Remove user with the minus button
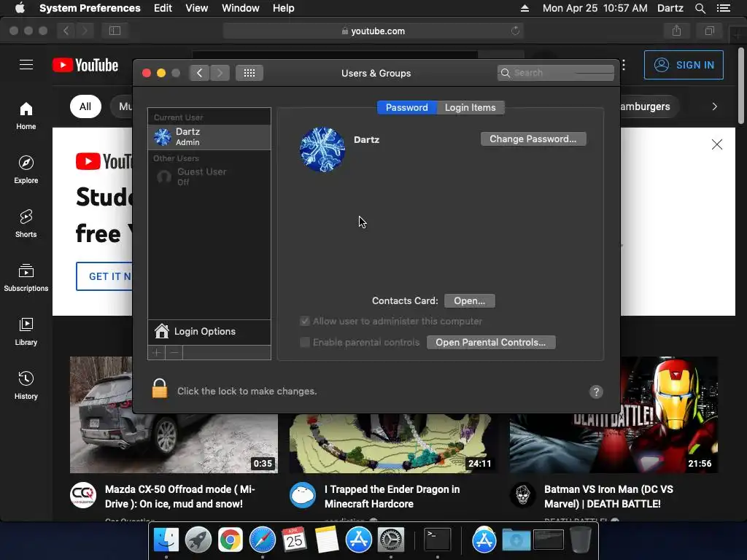This screenshot has height=560, width=747. coord(174,352)
